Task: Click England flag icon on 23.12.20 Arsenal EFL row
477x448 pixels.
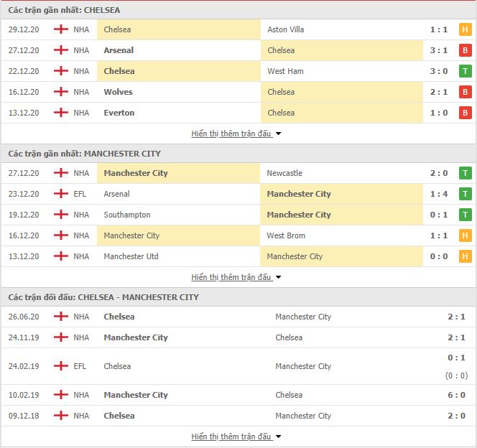Action: click(x=61, y=194)
